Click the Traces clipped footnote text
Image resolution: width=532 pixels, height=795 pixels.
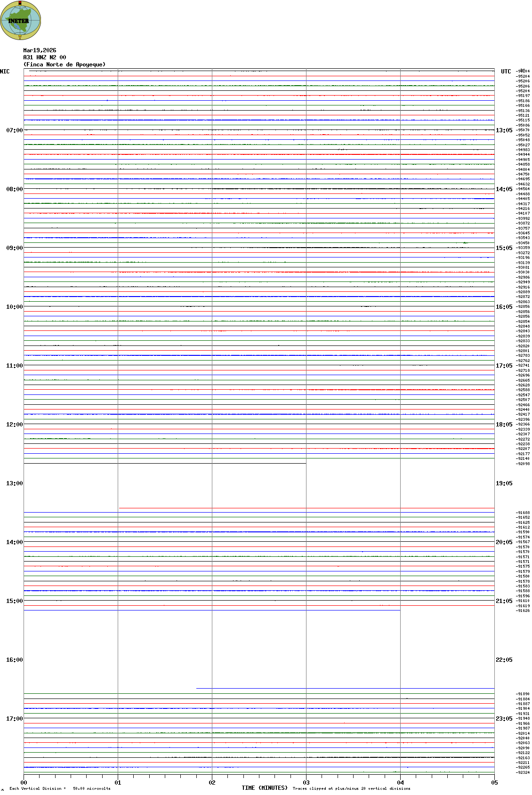coord(351,788)
